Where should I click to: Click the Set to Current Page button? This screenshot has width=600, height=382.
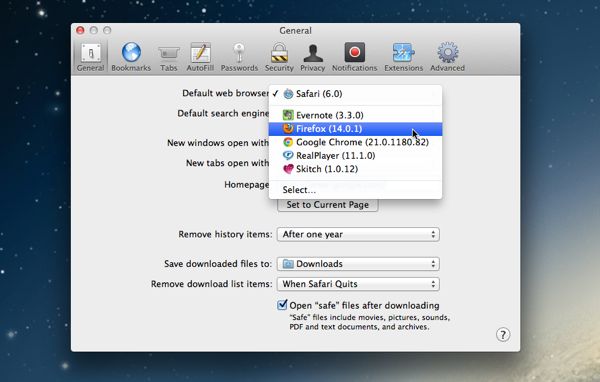(328, 205)
